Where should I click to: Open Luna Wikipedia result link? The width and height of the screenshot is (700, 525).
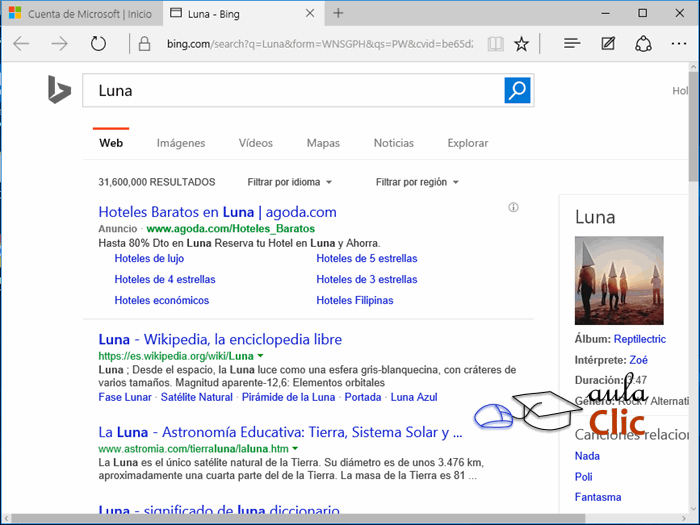[x=220, y=339]
